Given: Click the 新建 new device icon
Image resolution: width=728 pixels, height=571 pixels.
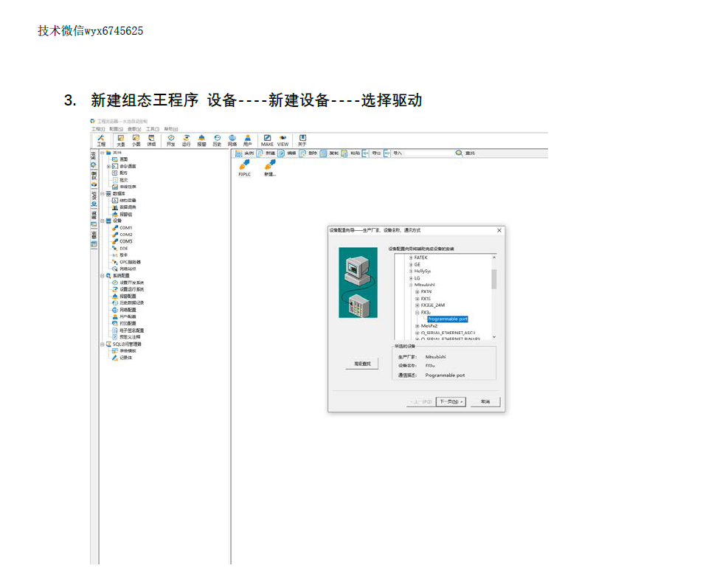Looking at the screenshot, I should tap(270, 167).
